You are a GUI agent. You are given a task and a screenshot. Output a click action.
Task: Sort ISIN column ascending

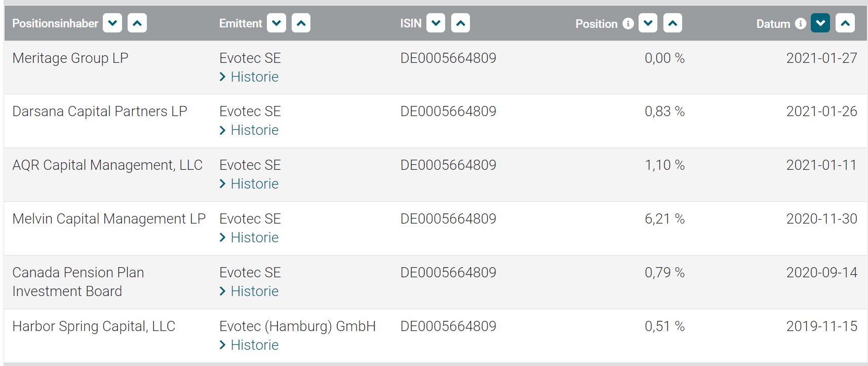tap(460, 23)
